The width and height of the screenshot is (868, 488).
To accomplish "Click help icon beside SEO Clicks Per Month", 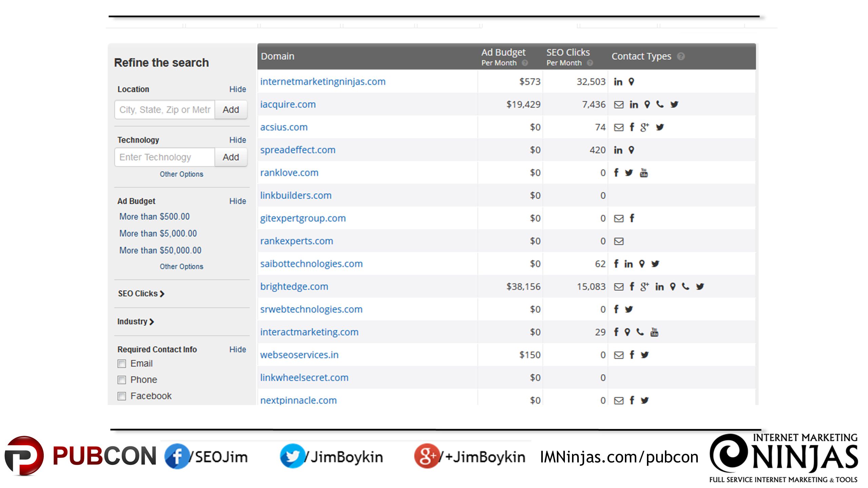I will coord(590,63).
